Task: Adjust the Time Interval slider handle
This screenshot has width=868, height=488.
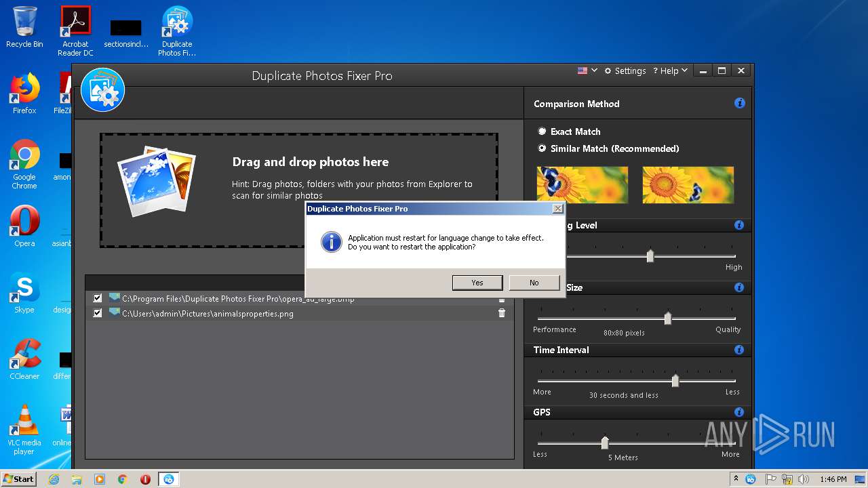Action: [675, 380]
